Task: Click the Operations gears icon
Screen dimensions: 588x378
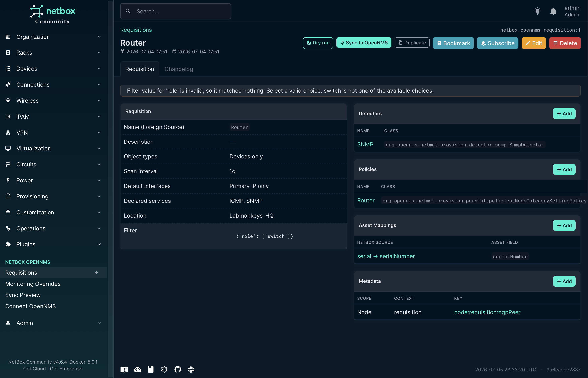Action: tap(8, 228)
